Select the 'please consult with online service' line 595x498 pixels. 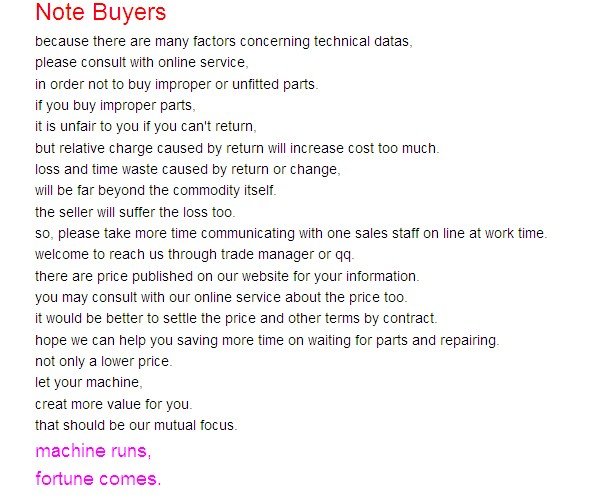tap(142, 63)
